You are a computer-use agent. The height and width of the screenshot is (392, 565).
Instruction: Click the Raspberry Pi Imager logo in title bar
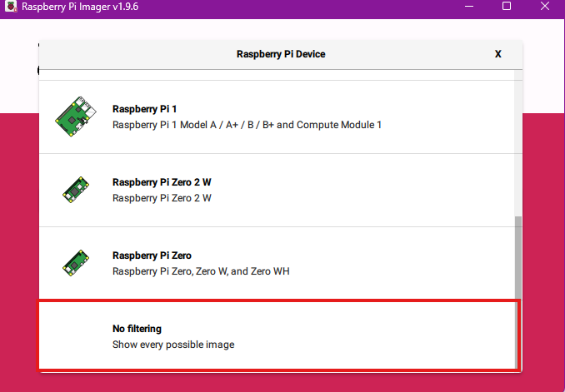click(10, 6)
